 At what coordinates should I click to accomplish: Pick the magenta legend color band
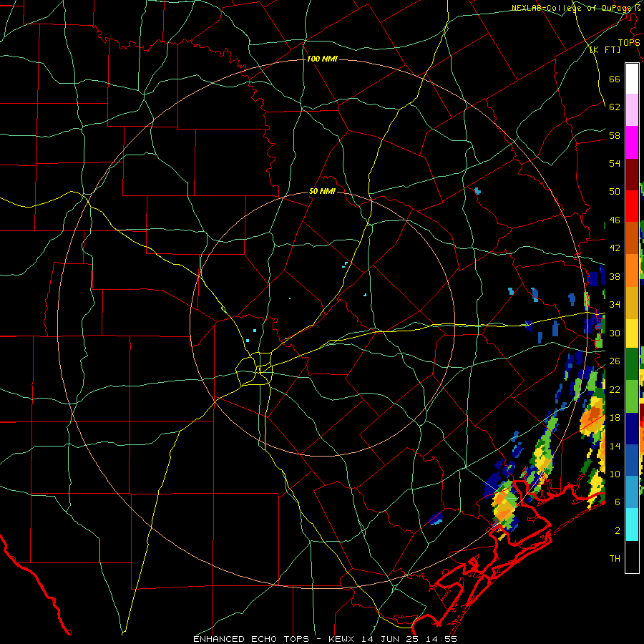(x=632, y=142)
